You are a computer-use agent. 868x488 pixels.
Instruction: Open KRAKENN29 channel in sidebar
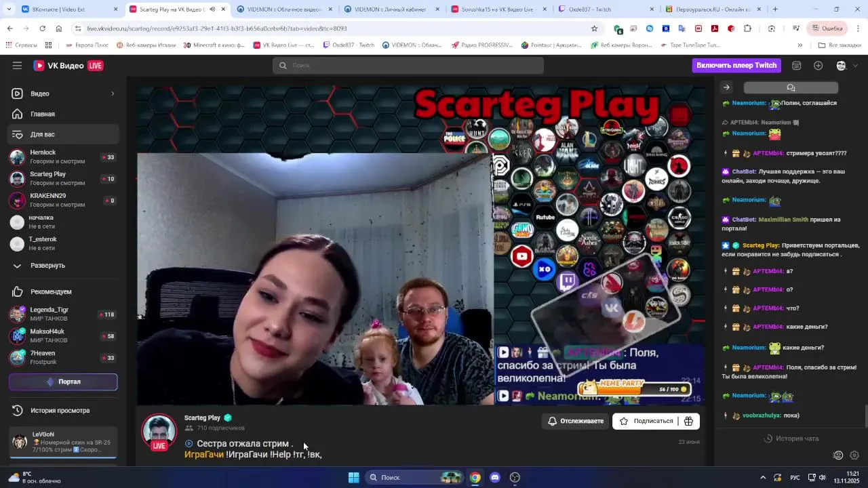(63, 201)
